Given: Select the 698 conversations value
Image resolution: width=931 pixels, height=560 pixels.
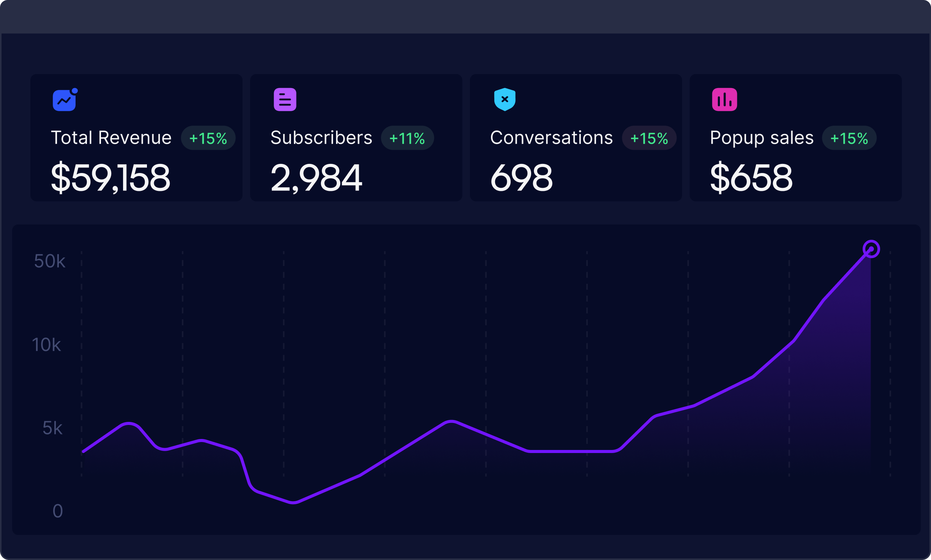Looking at the screenshot, I should click(522, 178).
